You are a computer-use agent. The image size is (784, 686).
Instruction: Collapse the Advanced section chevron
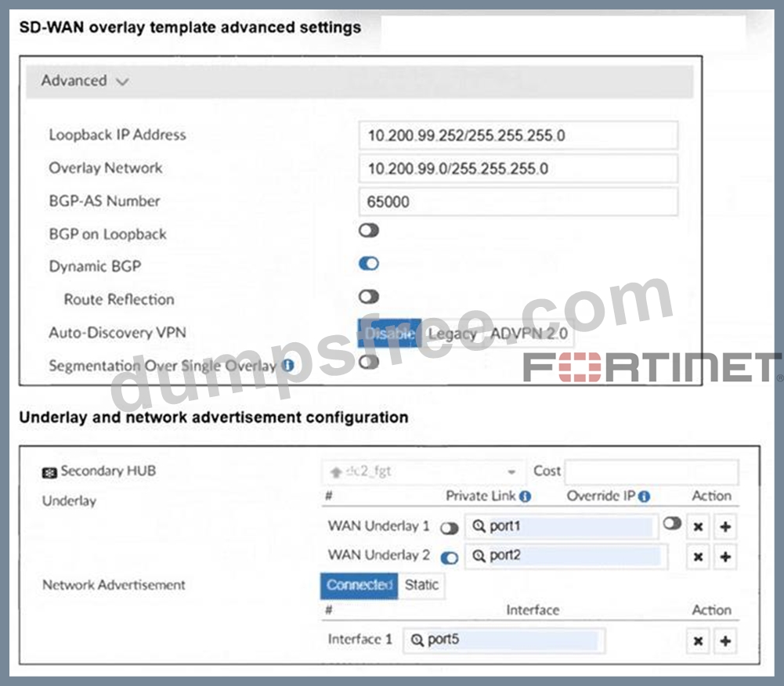click(122, 81)
